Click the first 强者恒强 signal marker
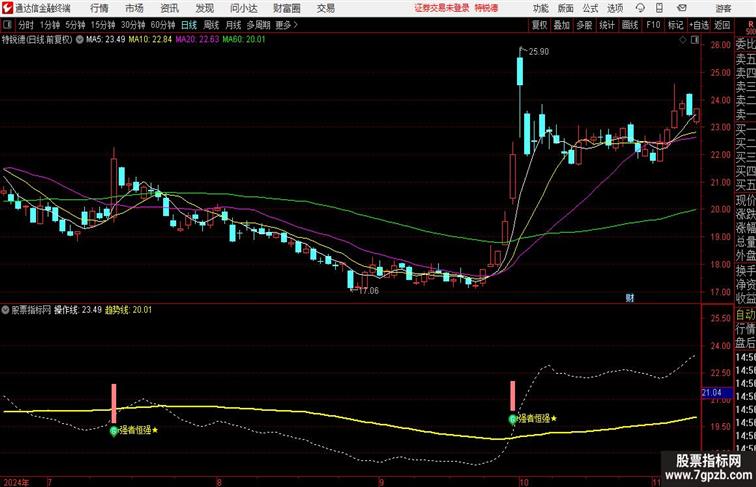Screen dimensions: 756x487 (x=135, y=430)
